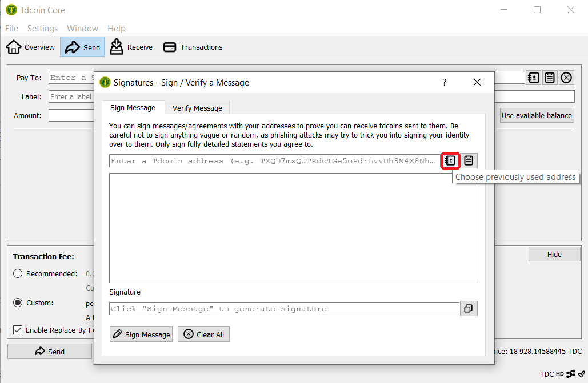Remove the Pay To recipient entry

[x=566, y=78]
